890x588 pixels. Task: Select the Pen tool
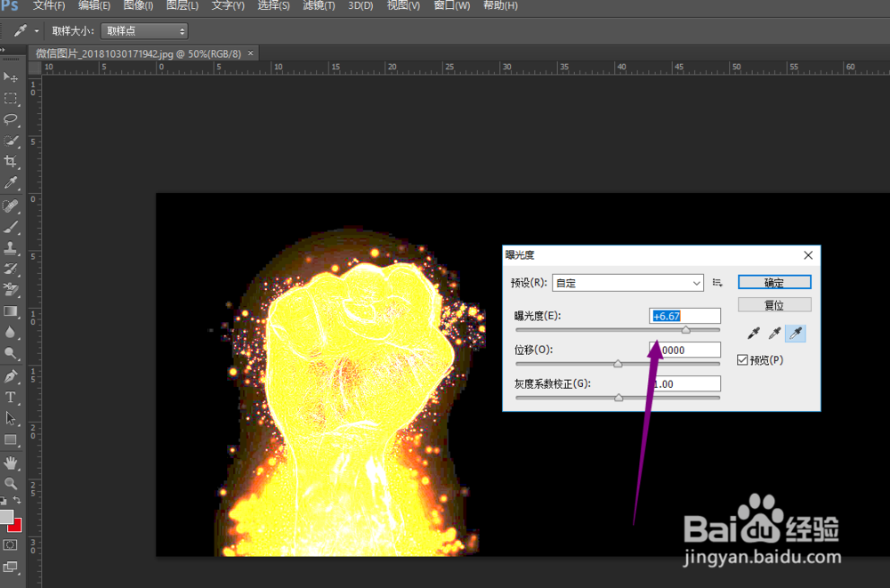coord(10,376)
